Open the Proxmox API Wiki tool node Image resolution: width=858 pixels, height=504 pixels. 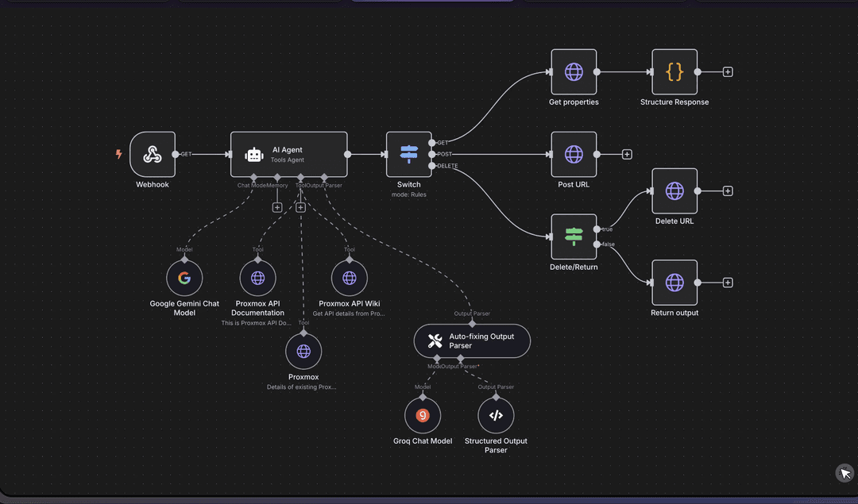point(350,279)
